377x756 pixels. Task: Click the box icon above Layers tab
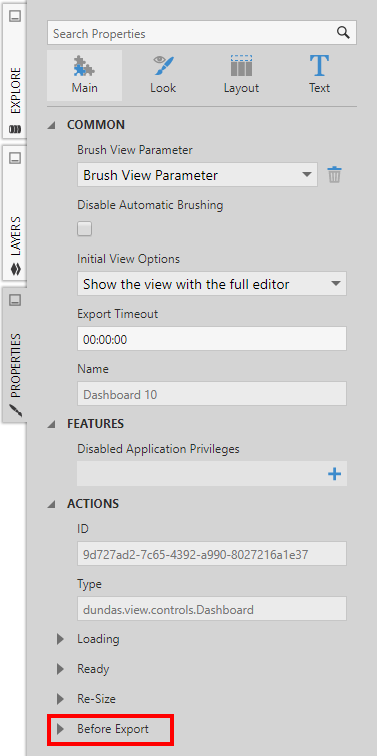point(15,158)
